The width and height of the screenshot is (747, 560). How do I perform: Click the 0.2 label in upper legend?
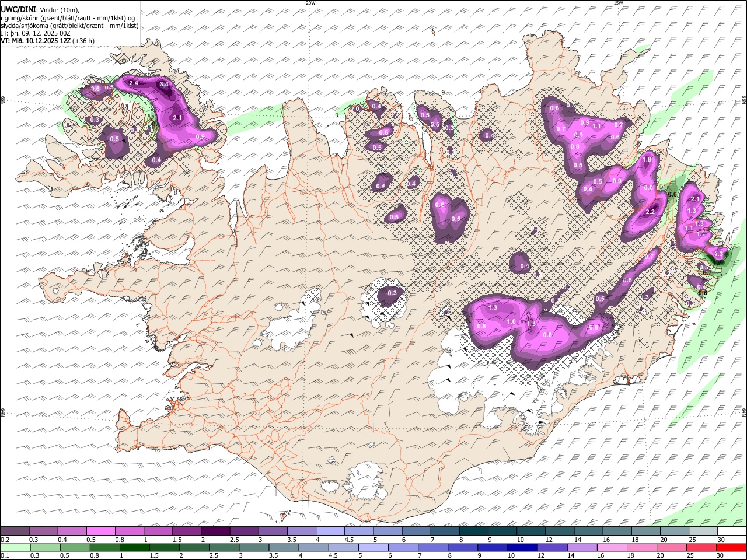pyautogui.click(x=5, y=540)
